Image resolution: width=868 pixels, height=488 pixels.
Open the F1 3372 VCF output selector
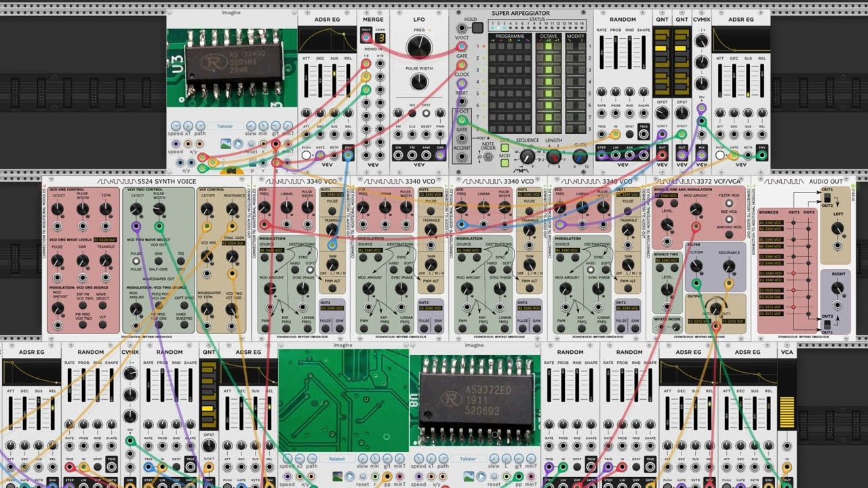point(734,321)
